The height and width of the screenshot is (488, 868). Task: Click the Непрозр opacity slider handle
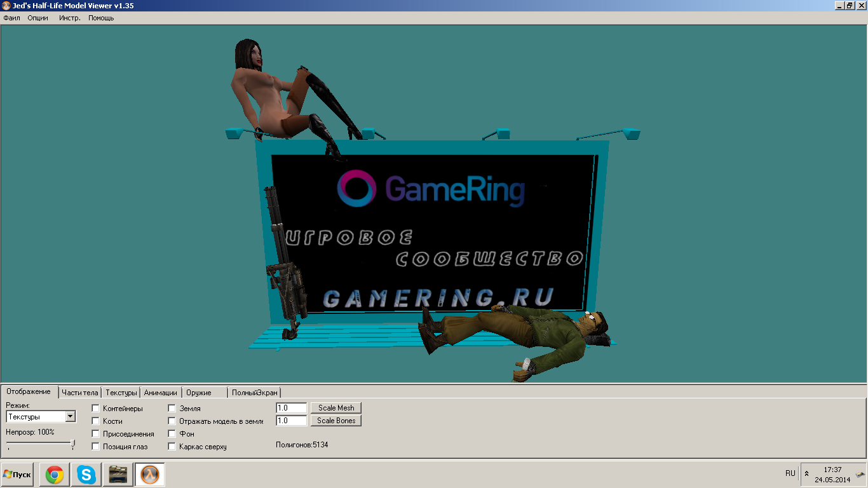[72, 444]
